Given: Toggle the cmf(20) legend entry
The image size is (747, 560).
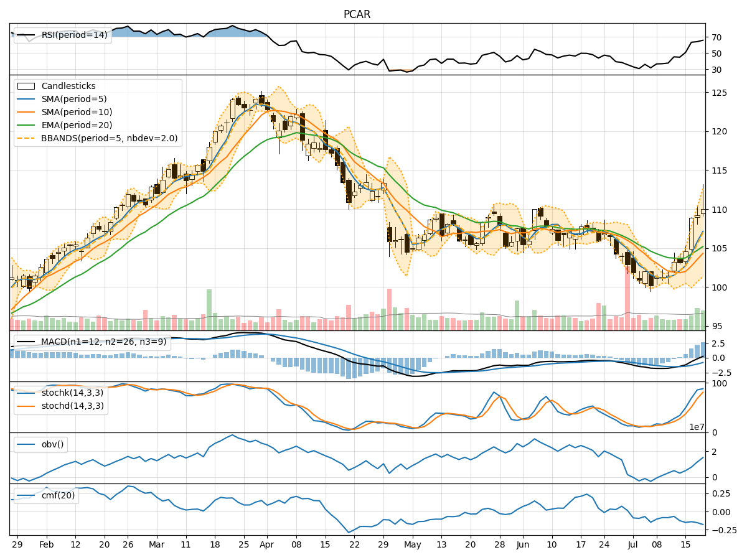Looking at the screenshot, I should coord(26,496).
